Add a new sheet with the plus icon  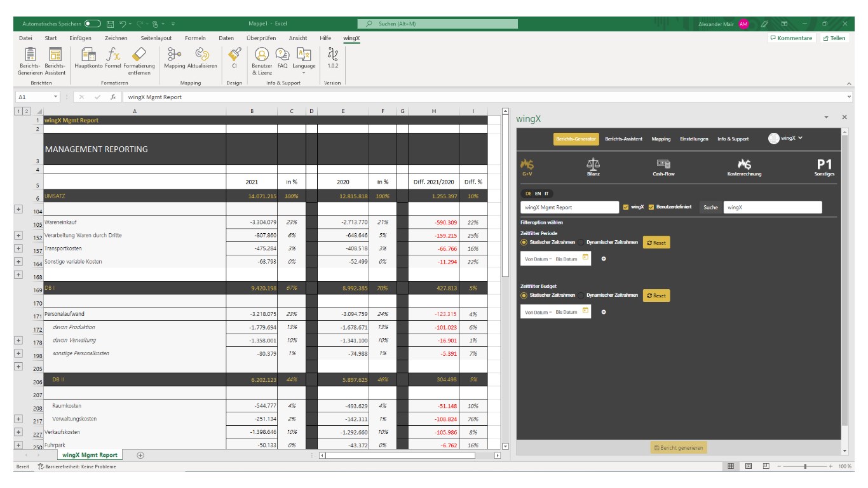pos(140,455)
